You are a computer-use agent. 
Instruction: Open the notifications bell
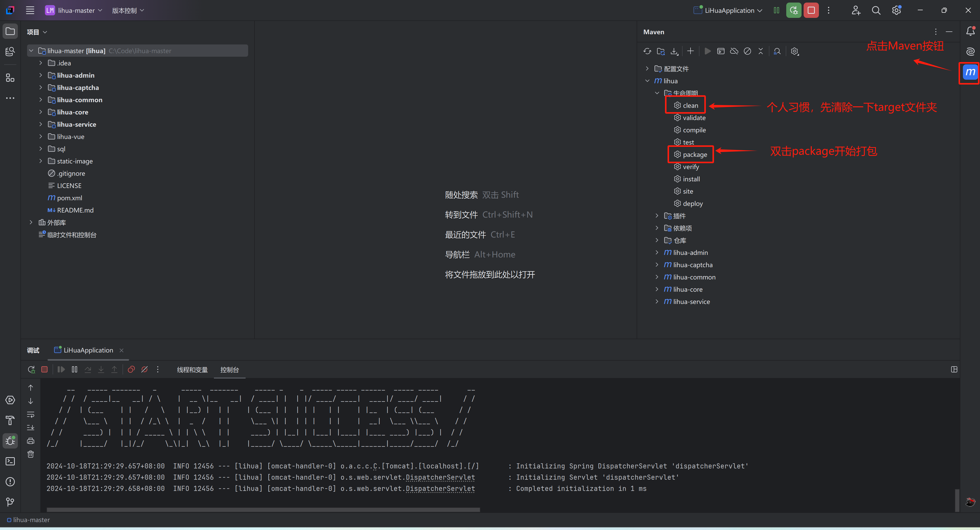point(970,31)
